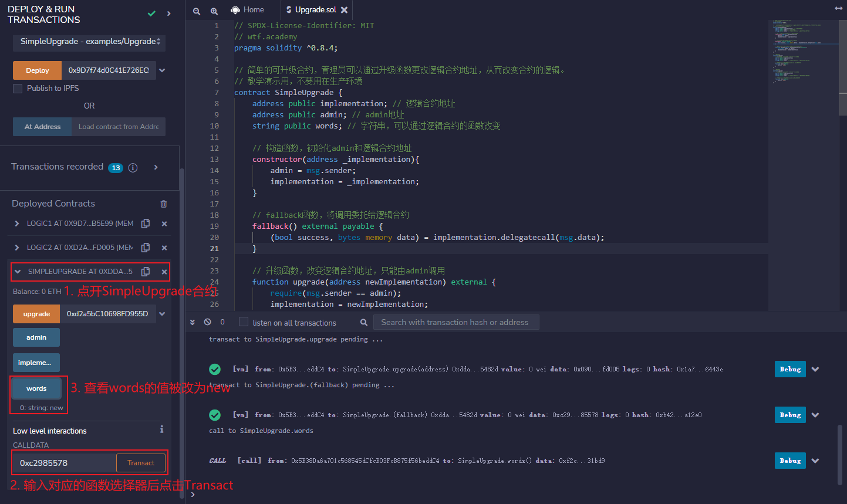The image size is (847, 504).
Task: Remove the LOGIC2 deployed contract
Action: pyautogui.click(x=164, y=248)
